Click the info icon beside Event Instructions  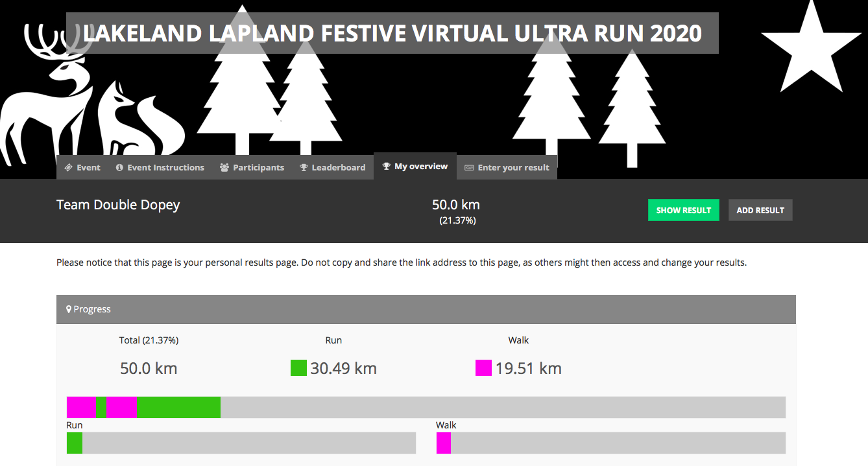(x=119, y=167)
